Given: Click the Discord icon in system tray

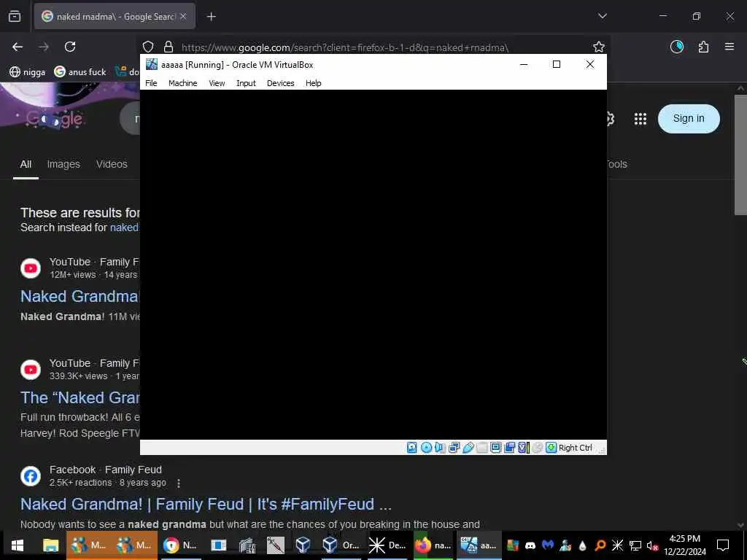Looking at the screenshot, I should [x=530, y=545].
